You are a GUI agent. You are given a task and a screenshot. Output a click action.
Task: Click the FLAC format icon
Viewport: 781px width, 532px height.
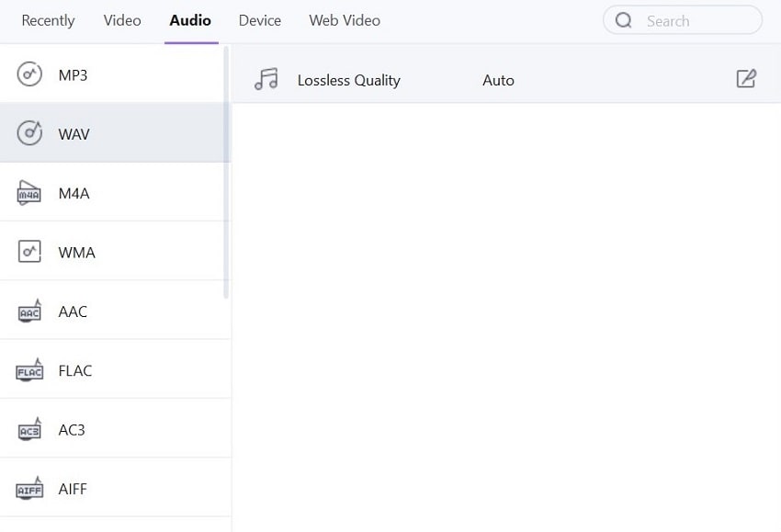click(x=30, y=370)
